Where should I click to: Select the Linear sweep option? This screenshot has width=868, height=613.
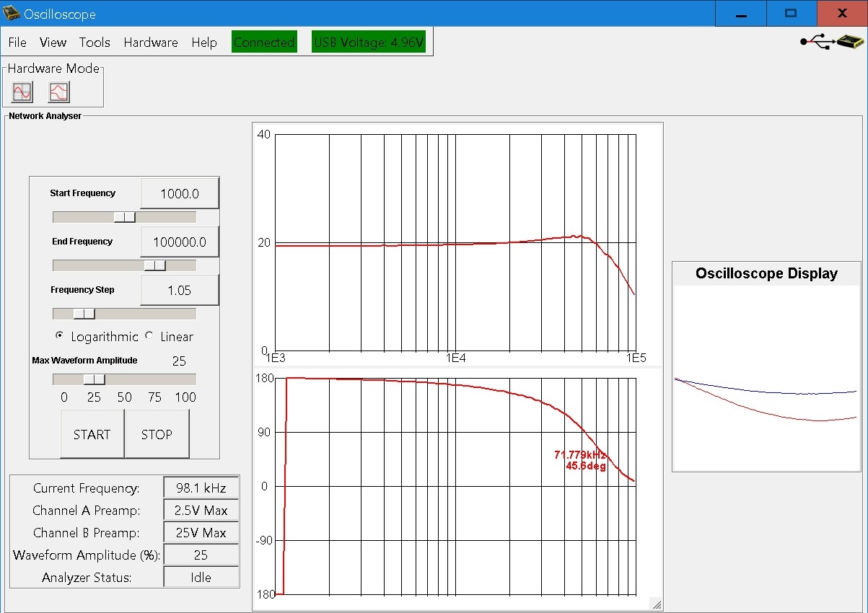pyautogui.click(x=150, y=336)
